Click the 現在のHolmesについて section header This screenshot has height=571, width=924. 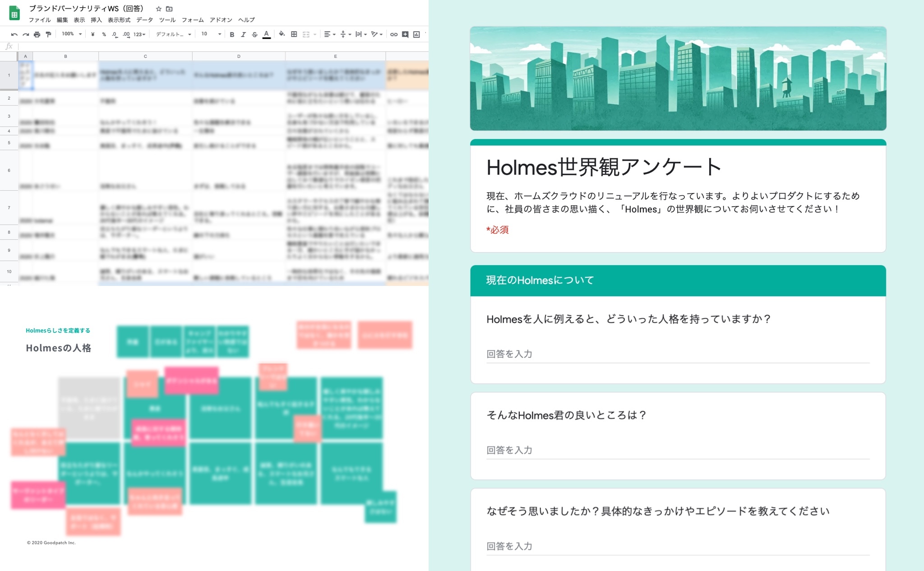coord(678,281)
